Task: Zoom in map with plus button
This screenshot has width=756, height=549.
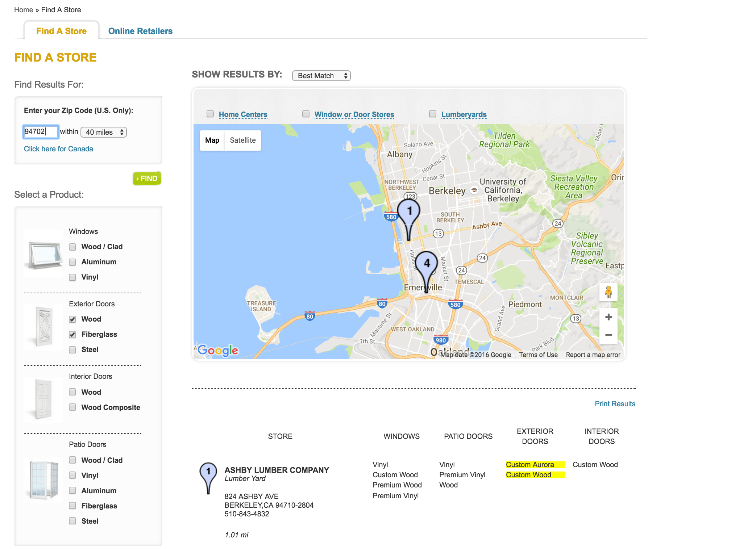Action: 608,317
